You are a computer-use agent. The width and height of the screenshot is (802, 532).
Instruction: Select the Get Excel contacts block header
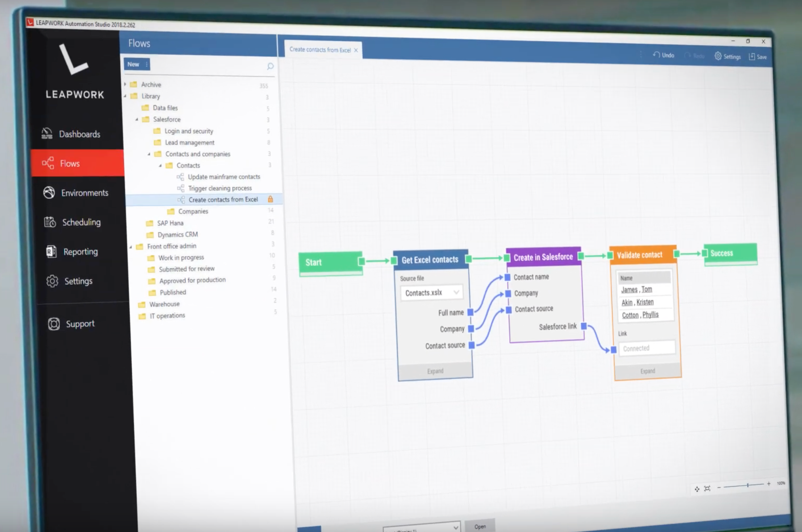[431, 260]
